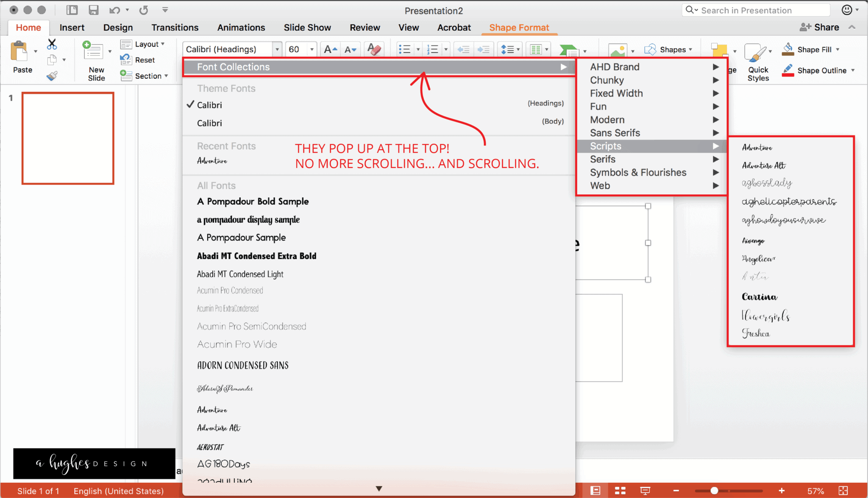The height and width of the screenshot is (498, 868).
Task: Open the Section dropdown
Action: tap(145, 76)
